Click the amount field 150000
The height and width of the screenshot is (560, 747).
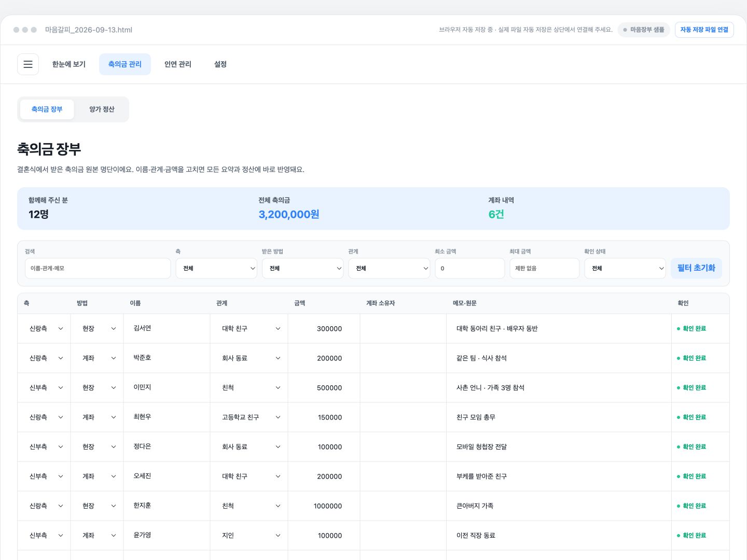tap(324, 417)
